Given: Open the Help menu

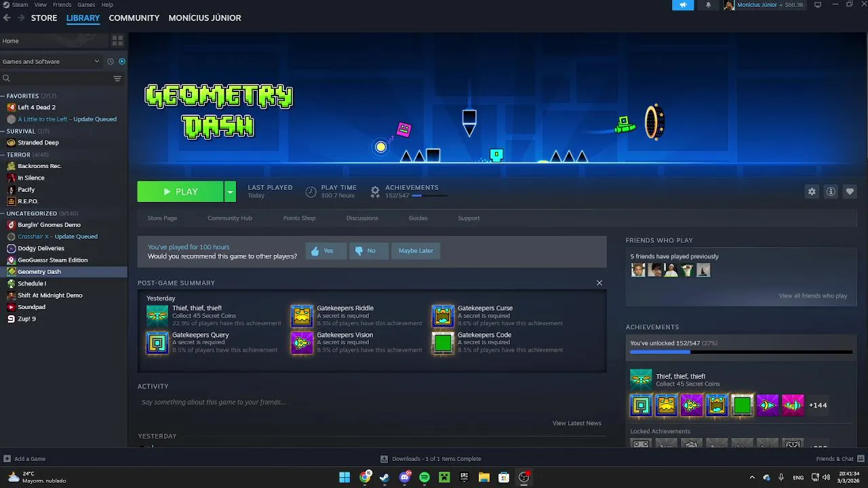Looking at the screenshot, I should click(x=107, y=5).
